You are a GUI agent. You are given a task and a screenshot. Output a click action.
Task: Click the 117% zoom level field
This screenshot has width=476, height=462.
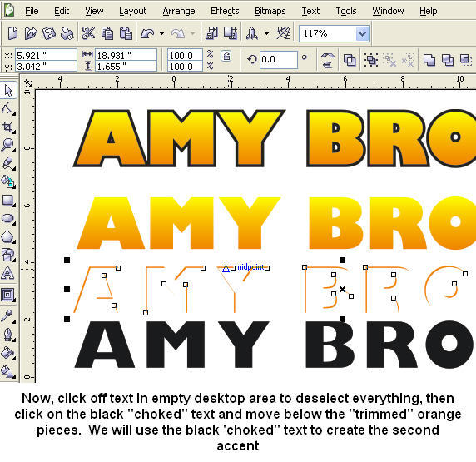click(x=328, y=33)
